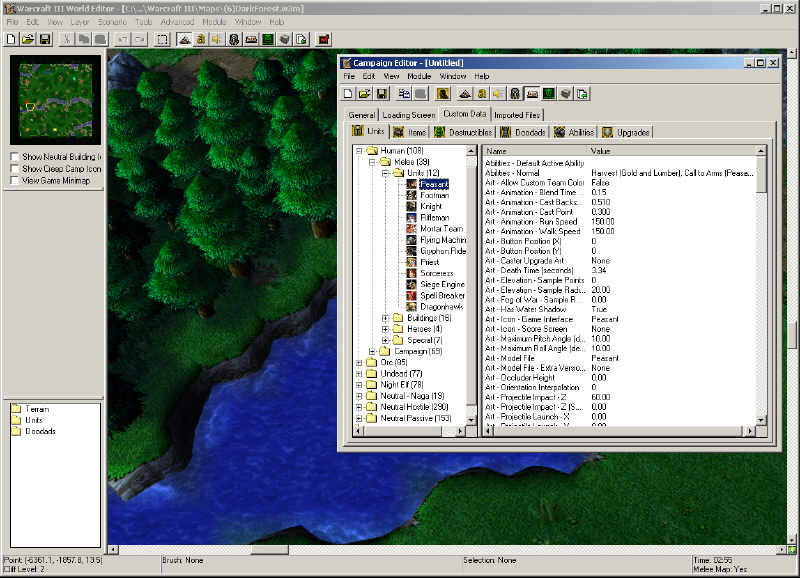Expand the Undead (77) race node
This screenshot has height=578, width=800.
[x=359, y=374]
